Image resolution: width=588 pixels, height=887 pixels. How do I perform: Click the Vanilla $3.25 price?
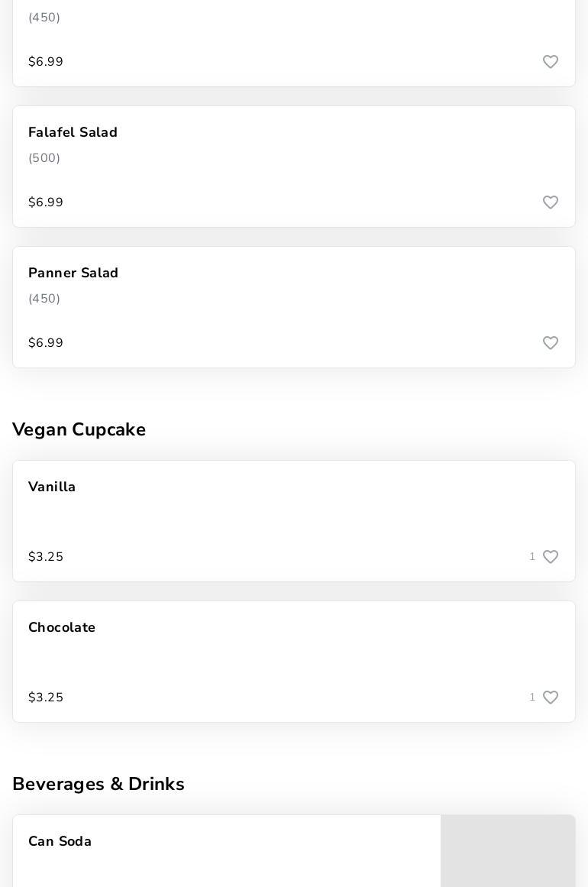coord(46,557)
